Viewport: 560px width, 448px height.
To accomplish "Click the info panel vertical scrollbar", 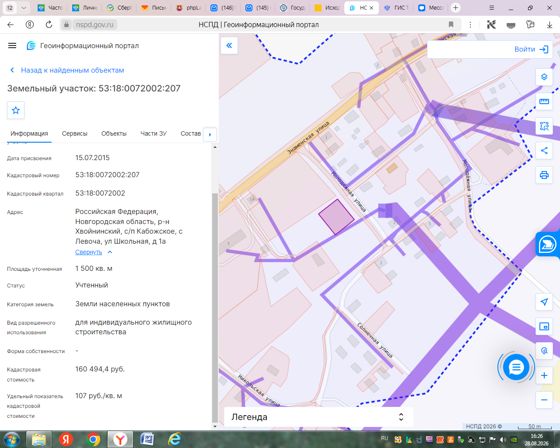I will click(x=215, y=307).
